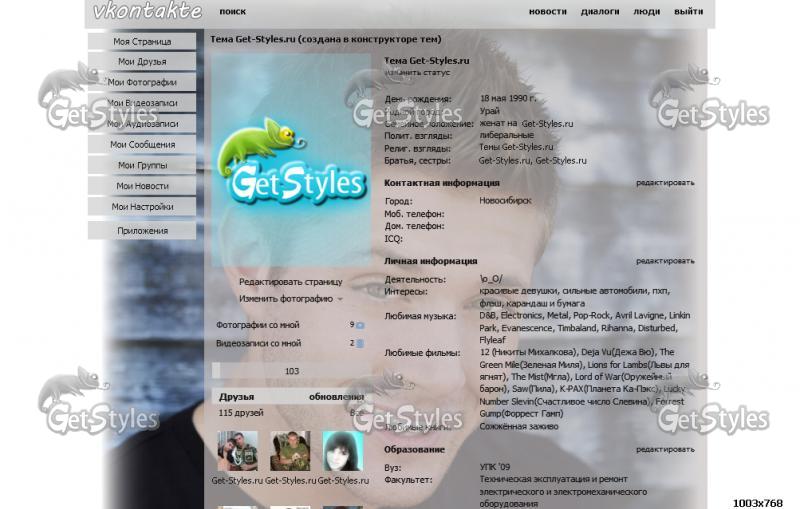Viewport: 800px width, 509px height.
Task: Open first friend's thumbnail photo
Action: pyautogui.click(x=237, y=451)
